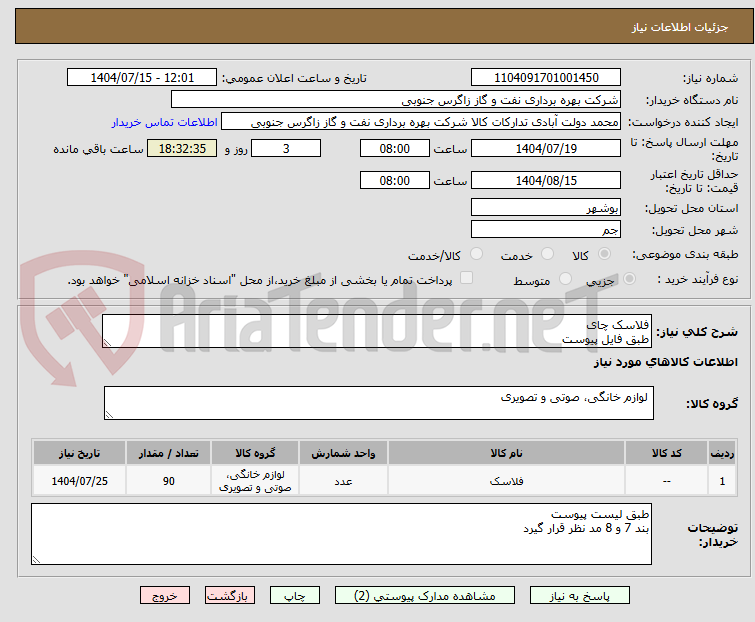This screenshot has height=622, width=755.
Task: Click the buyer notes box 'طبق لیست پیوست'
Action: [341, 534]
